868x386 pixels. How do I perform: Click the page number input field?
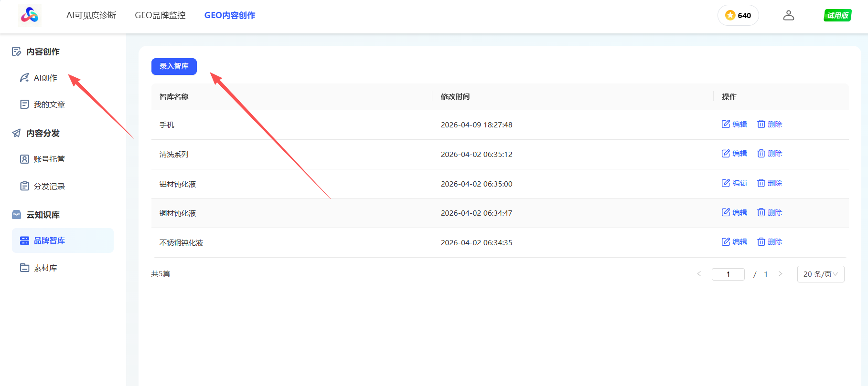[x=728, y=274]
